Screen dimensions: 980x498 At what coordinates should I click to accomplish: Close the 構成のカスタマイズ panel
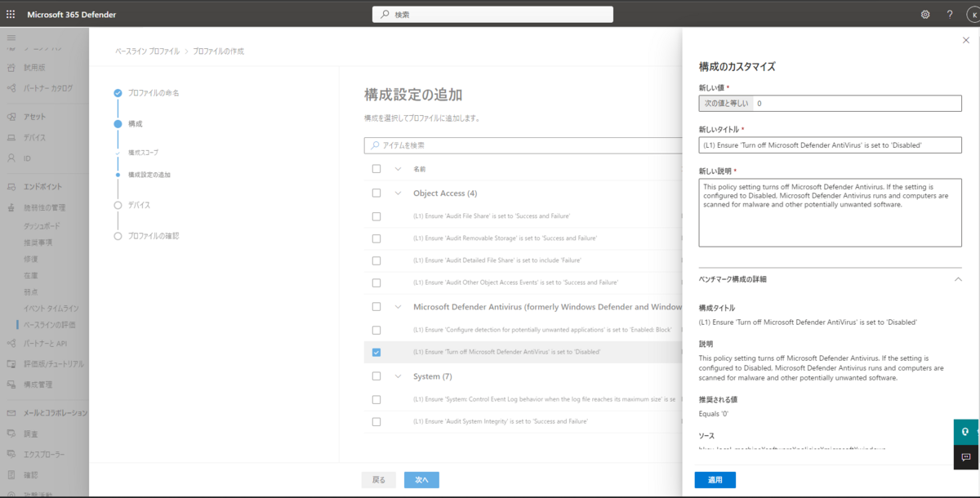[x=966, y=39]
